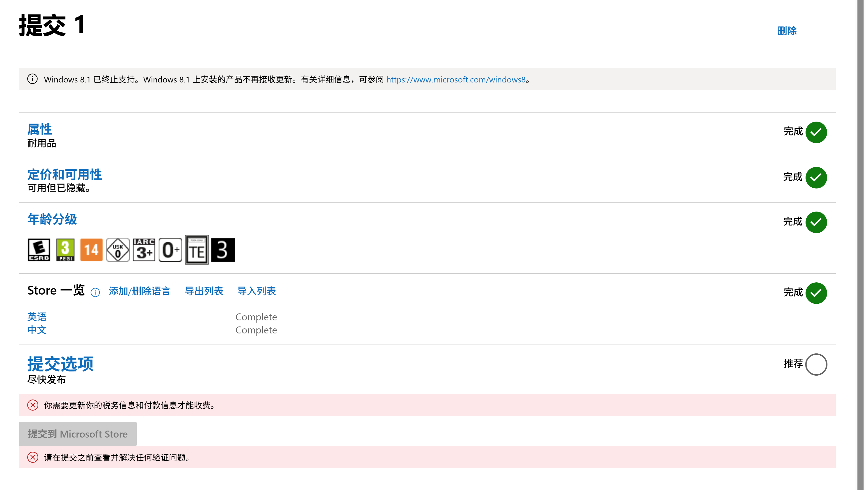868x490 pixels.
Task: Click the green checkmark for Store 一览
Action: pos(816,293)
